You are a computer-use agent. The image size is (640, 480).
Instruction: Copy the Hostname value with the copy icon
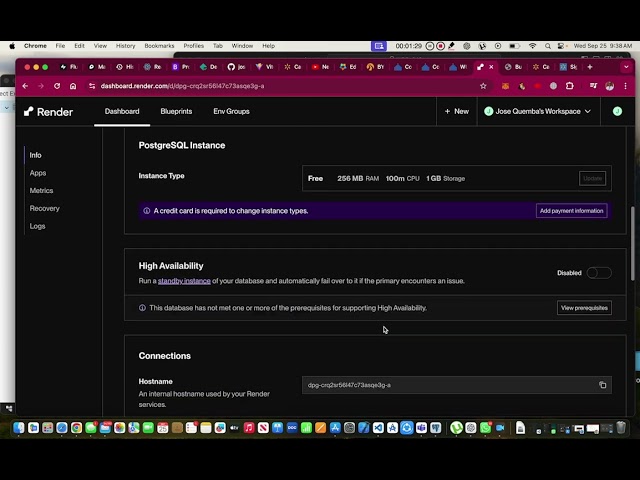coord(602,385)
